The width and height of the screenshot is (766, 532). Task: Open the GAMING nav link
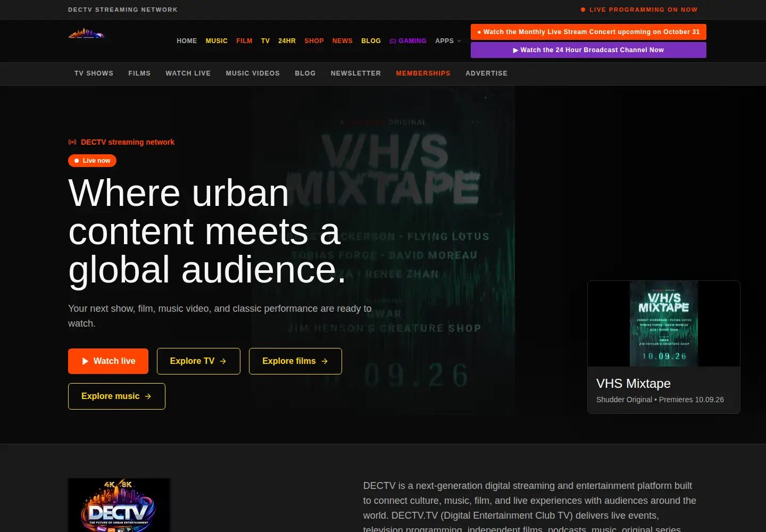click(x=408, y=41)
